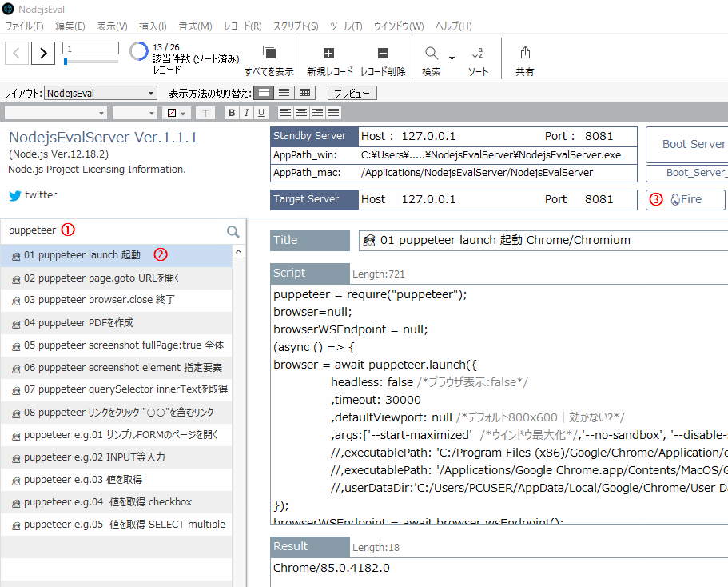Click the Boot_Server_ button
The width and height of the screenshot is (728, 587).
[687, 173]
